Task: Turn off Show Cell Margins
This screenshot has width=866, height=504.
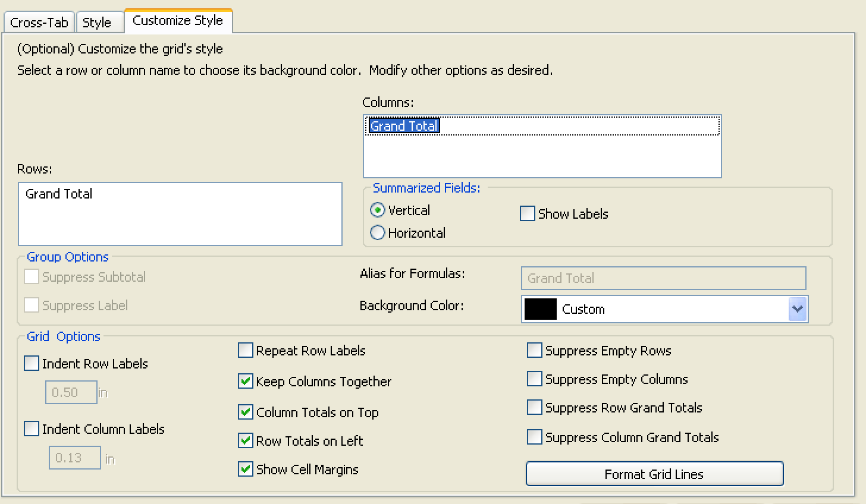Action: (x=246, y=470)
